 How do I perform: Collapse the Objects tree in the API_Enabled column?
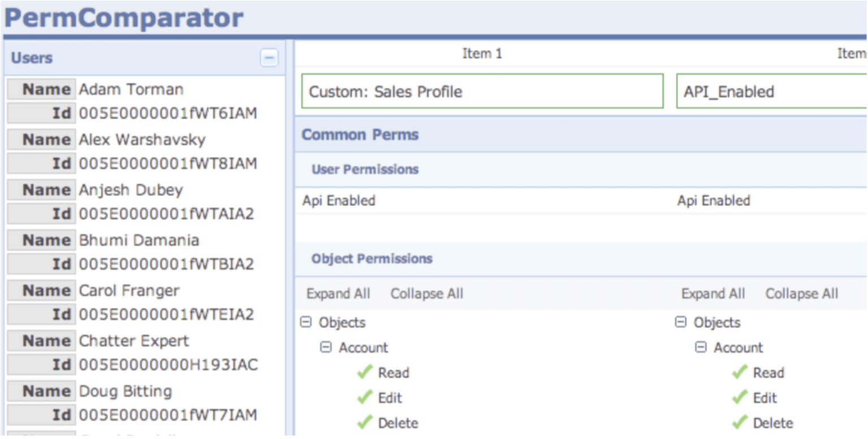(x=681, y=322)
